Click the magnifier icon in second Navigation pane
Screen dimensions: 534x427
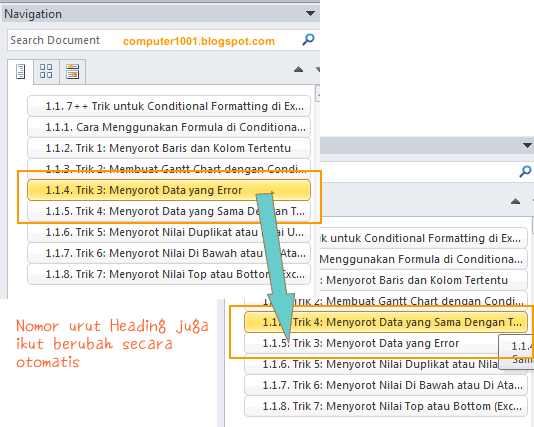(x=525, y=171)
